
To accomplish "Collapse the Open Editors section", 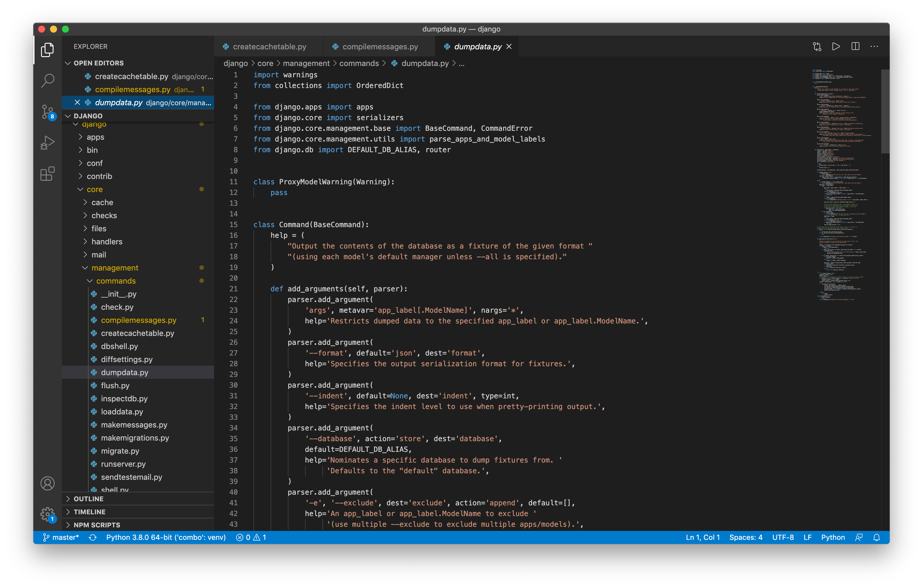I will (138, 63).
